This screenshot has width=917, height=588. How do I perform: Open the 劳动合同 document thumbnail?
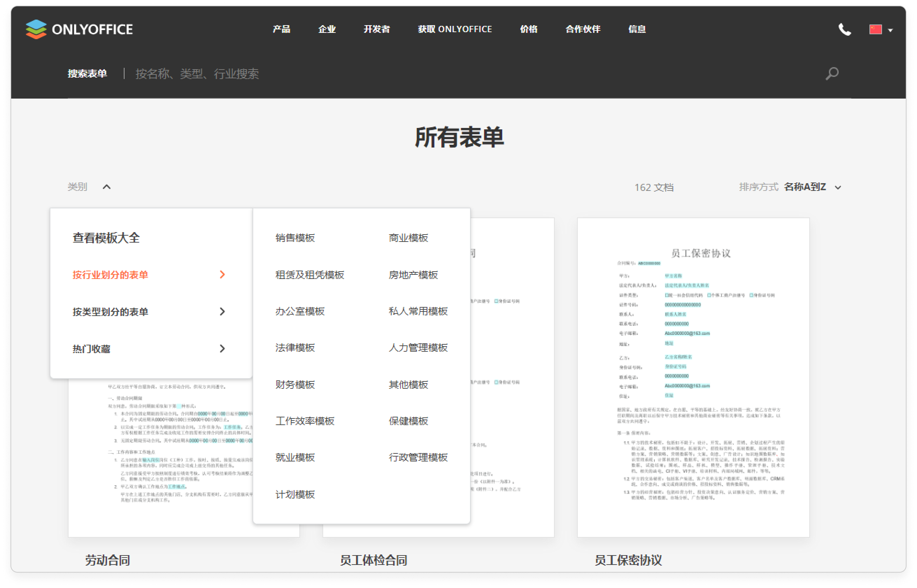pyautogui.click(x=161, y=458)
